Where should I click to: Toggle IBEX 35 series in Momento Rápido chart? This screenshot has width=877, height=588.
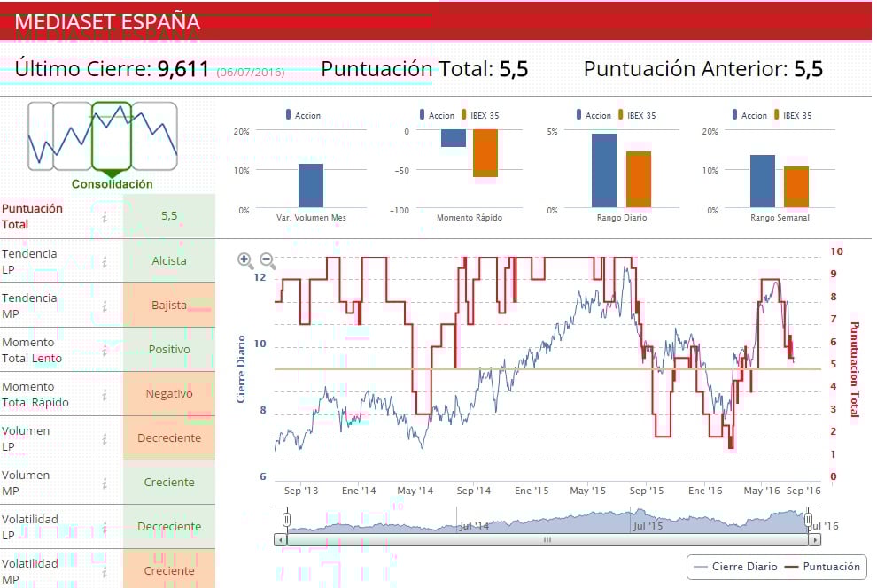[x=480, y=115]
